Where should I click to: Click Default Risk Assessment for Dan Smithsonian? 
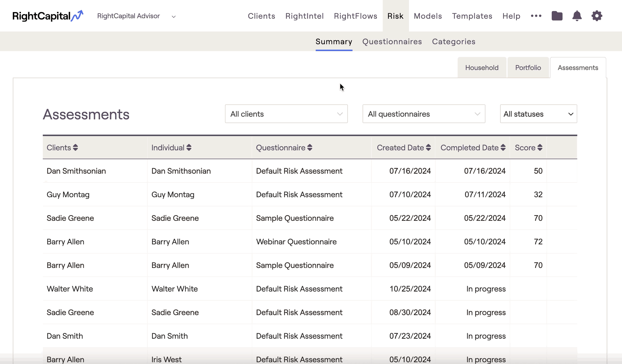coord(299,171)
